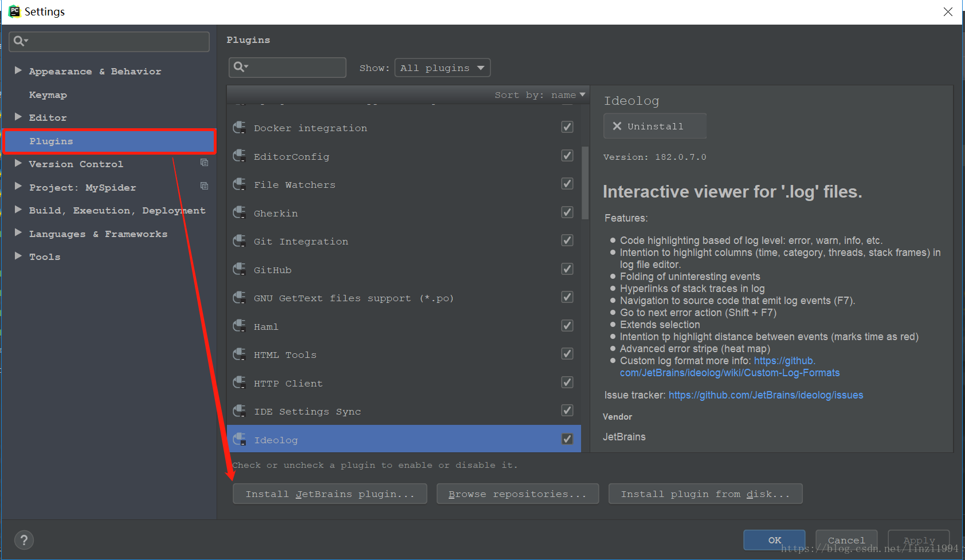Click Install plugin from disk button
This screenshot has height=560, width=965.
pos(705,494)
